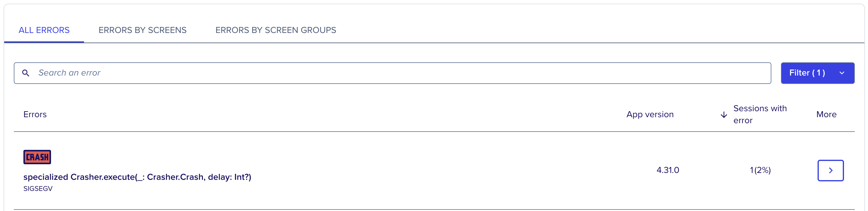868x211 pixels.
Task: Sort by Sessions with error header
Action: (x=760, y=114)
